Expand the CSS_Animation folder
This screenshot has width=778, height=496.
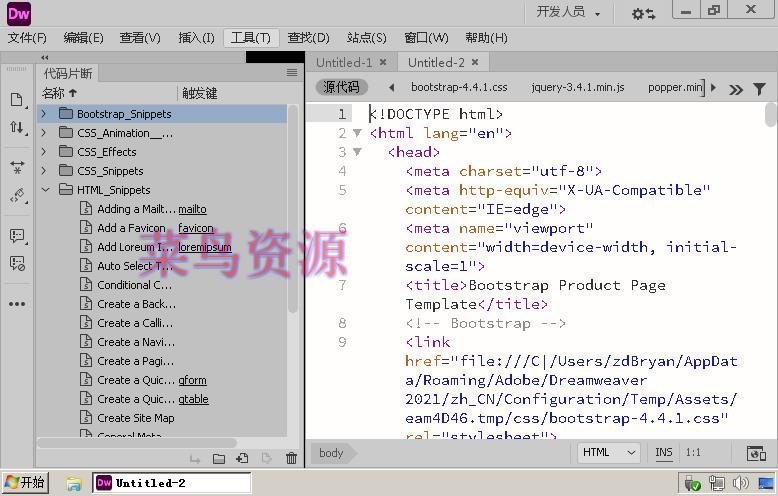pos(44,133)
